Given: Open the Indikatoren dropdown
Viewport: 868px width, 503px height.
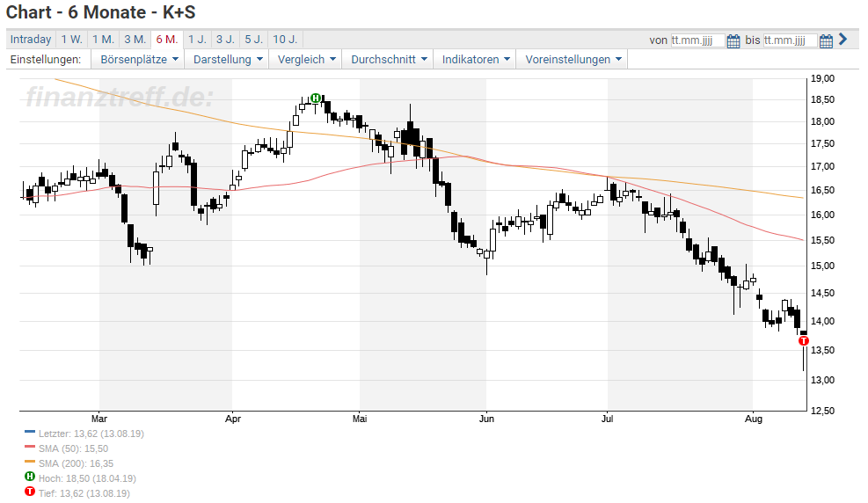Looking at the screenshot, I should tap(475, 59).
